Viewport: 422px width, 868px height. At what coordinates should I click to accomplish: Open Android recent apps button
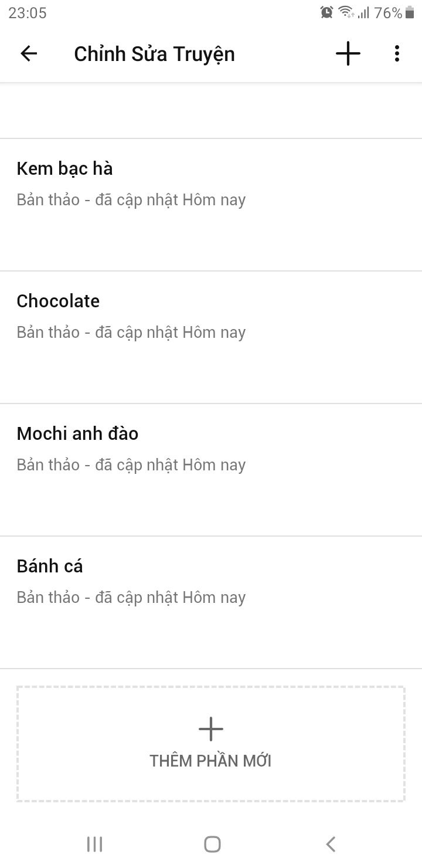(x=94, y=844)
